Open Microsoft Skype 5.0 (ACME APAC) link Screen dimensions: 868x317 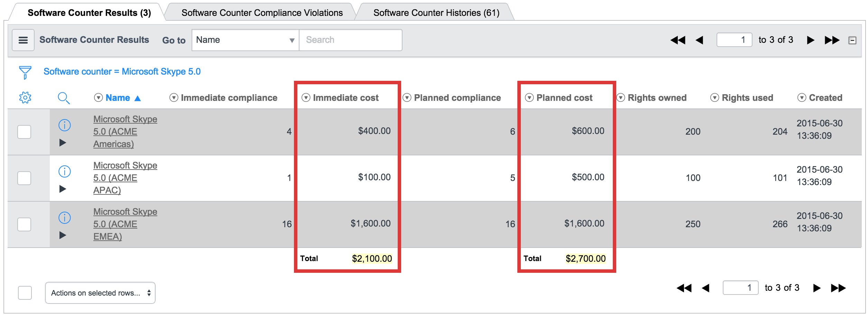125,178
